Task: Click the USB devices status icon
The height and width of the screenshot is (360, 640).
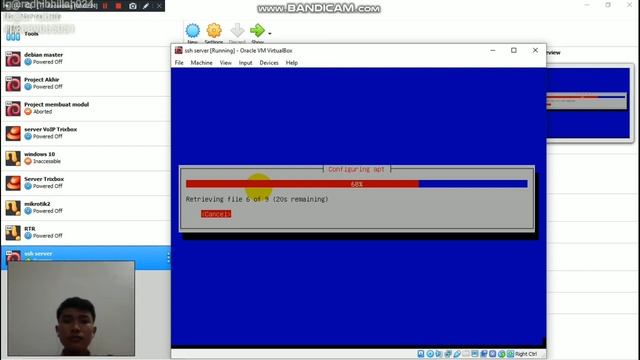Action: point(457,354)
